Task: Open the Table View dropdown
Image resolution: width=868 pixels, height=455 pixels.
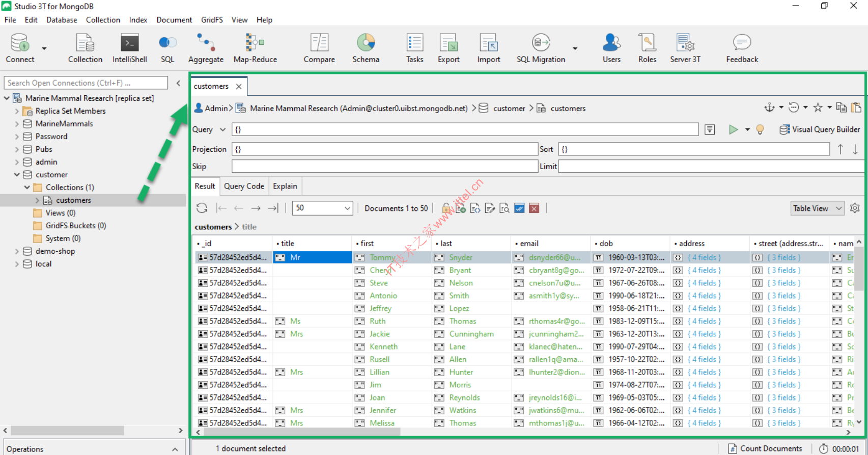Action: click(x=817, y=208)
